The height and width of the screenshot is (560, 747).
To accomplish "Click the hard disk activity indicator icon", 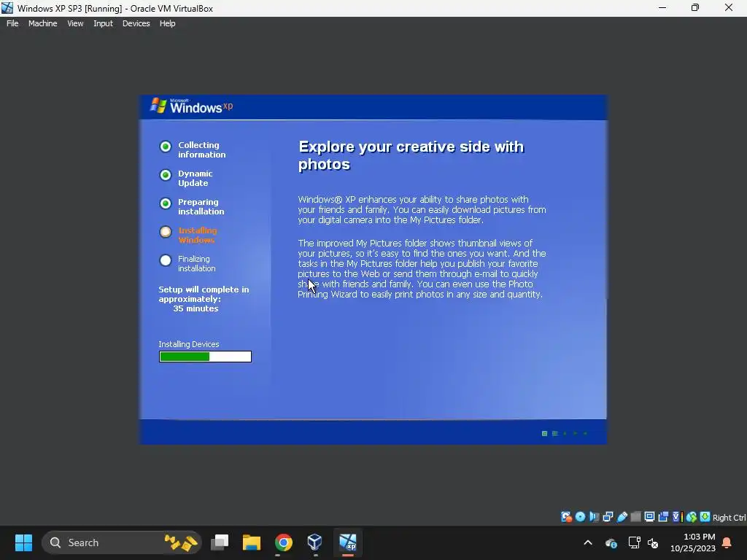I will 566,517.
